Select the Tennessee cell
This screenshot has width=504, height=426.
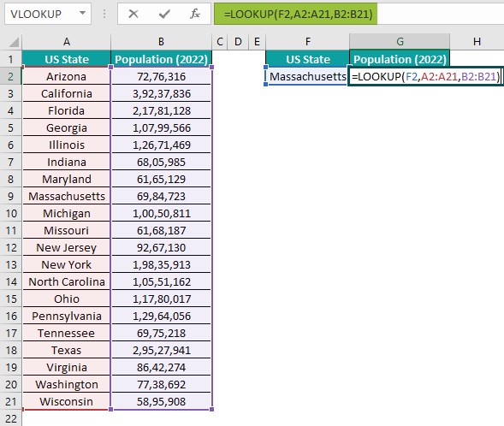point(66,333)
